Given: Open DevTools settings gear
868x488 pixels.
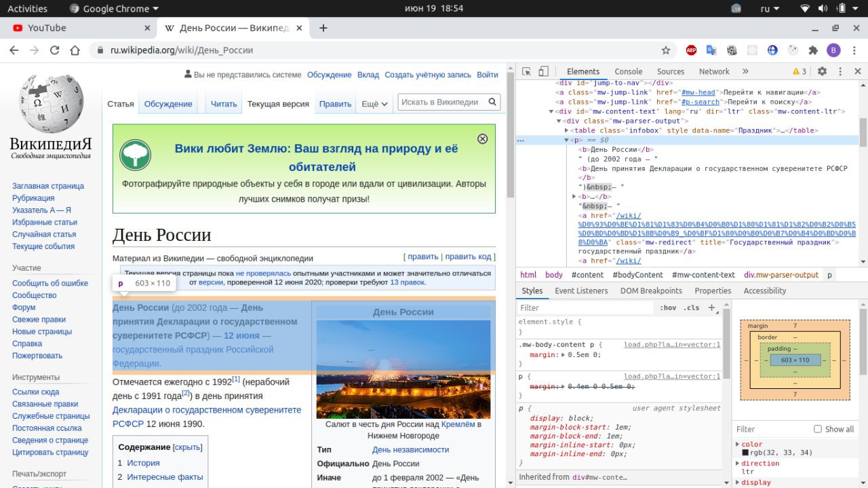Looking at the screenshot, I should click(822, 71).
